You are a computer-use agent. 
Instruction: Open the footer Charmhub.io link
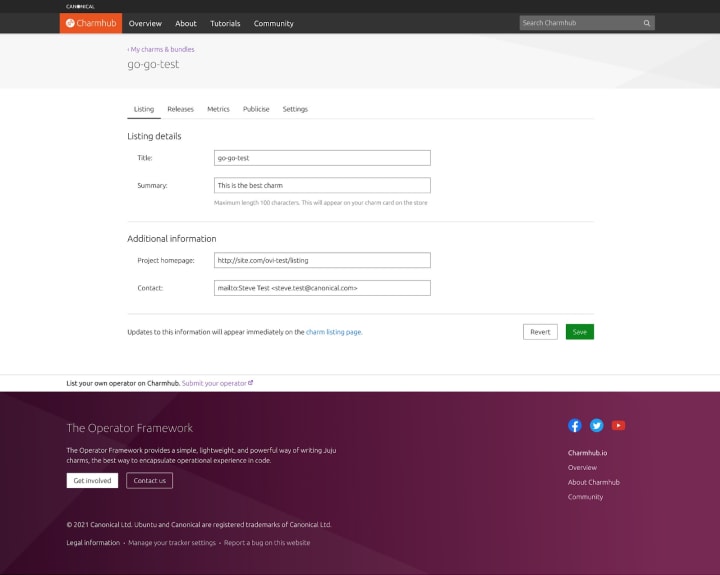point(587,453)
